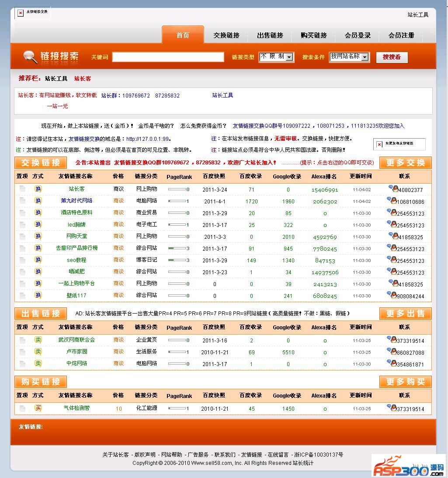Click the 站长统计 footer link
Screen dimensions: 448x478
click(303, 463)
